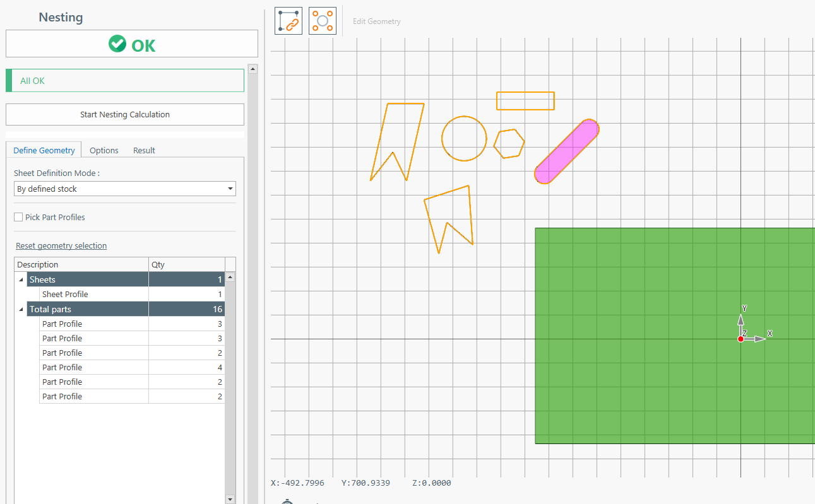Collapse the Sheets tree group
The image size is (815, 504).
coord(21,280)
